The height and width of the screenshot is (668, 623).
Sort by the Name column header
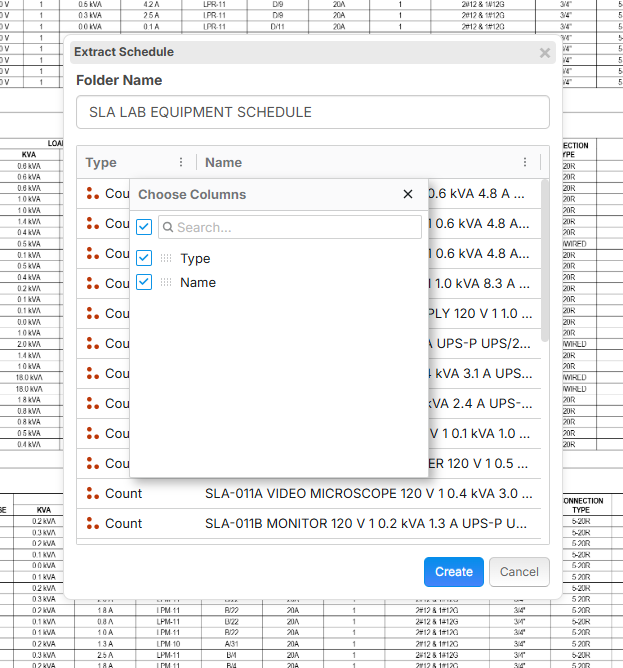tap(224, 162)
